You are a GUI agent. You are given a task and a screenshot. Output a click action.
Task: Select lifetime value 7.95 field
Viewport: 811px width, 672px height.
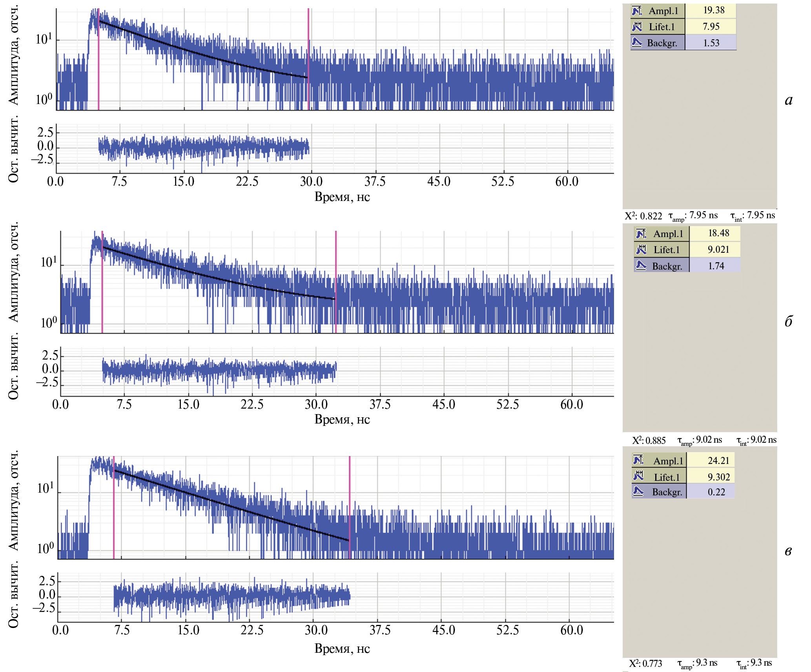(711, 27)
